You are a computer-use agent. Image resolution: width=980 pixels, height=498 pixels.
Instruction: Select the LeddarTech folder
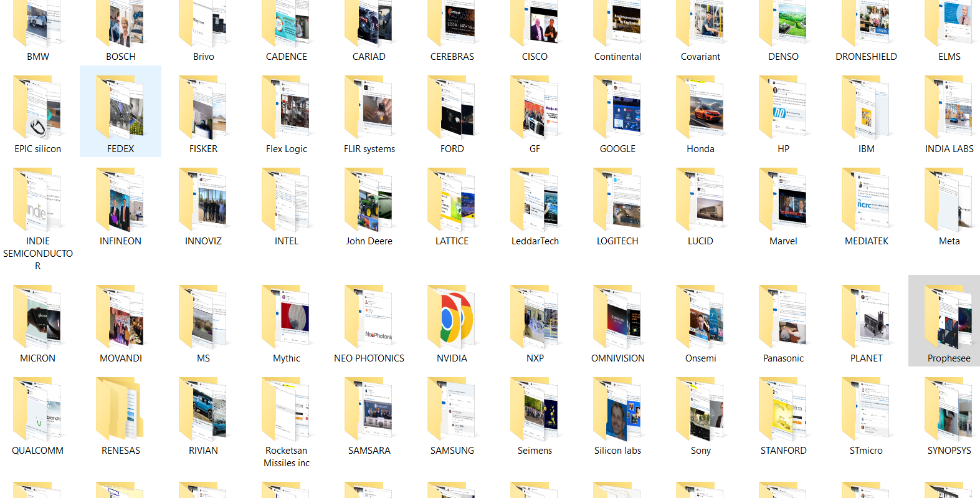[535, 201]
